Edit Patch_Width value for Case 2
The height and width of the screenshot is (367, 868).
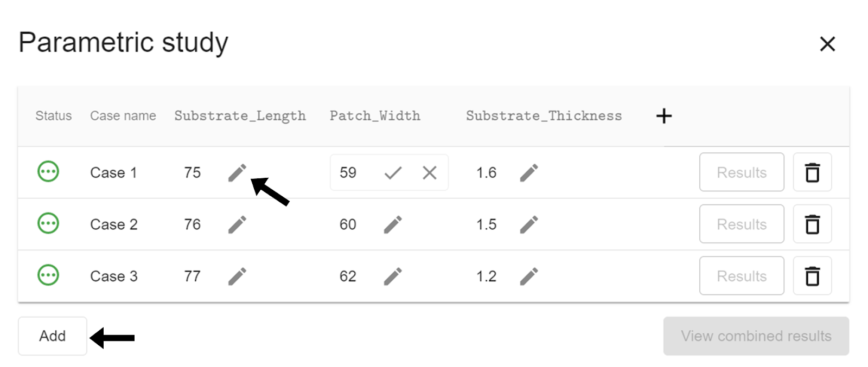point(393,224)
